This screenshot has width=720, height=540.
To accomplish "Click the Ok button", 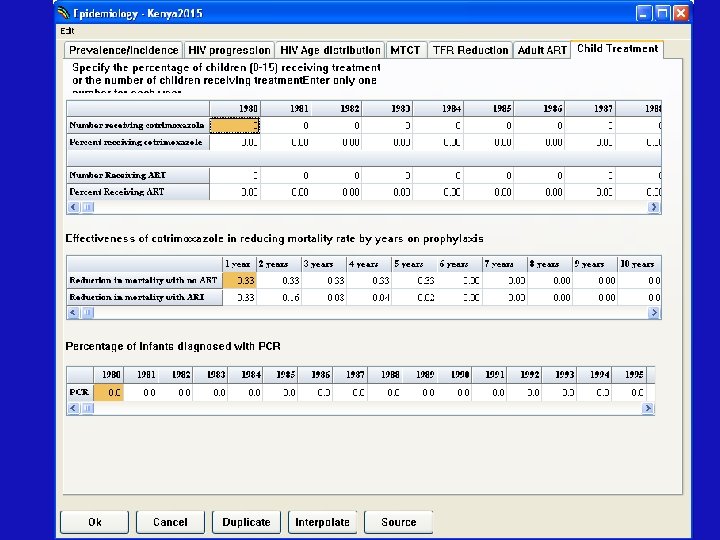I will click(x=95, y=522).
